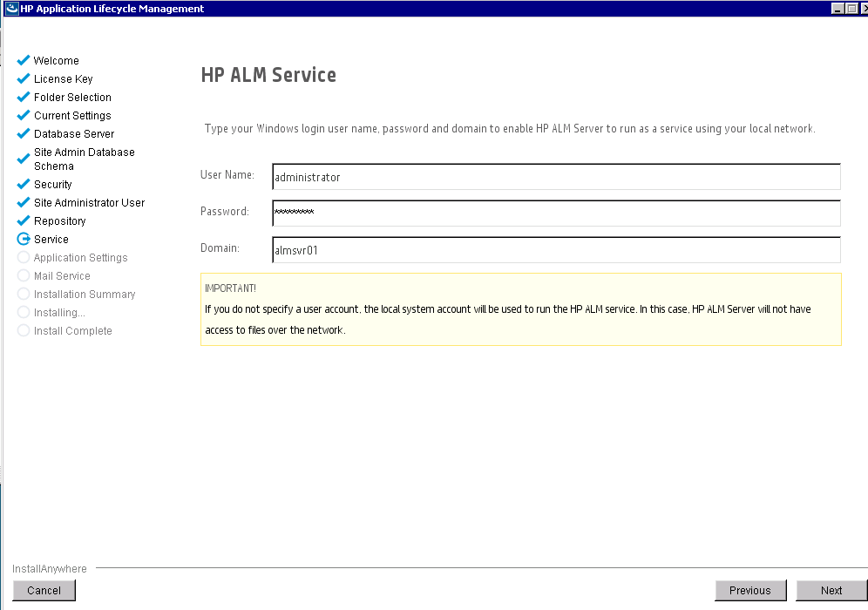
Task: Go back with the Previous button
Action: pos(750,590)
